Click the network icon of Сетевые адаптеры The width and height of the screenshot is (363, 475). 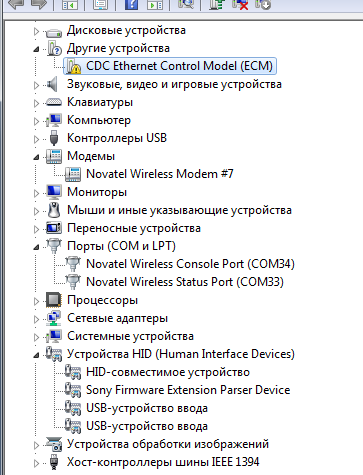tap(54, 318)
